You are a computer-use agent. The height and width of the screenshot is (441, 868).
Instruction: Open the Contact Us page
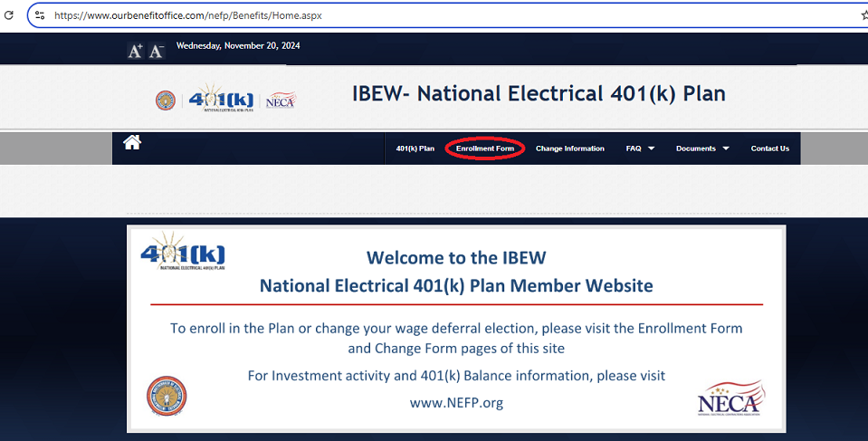coord(770,149)
